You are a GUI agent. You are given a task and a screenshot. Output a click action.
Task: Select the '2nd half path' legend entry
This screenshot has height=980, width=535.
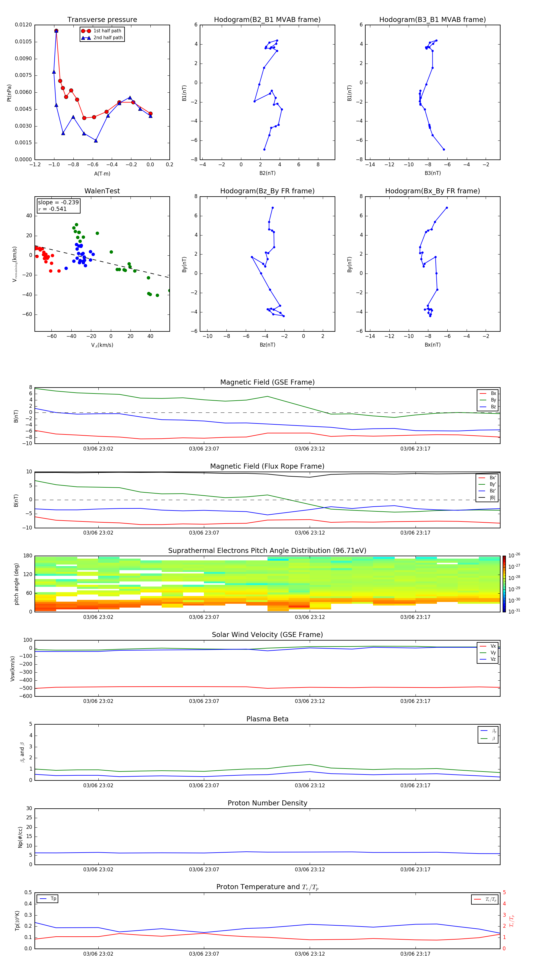102,38
